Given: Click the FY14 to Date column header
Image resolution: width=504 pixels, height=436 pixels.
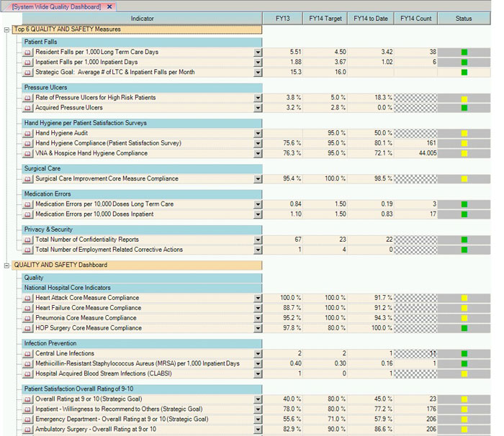Looking at the screenshot, I should point(371,19).
